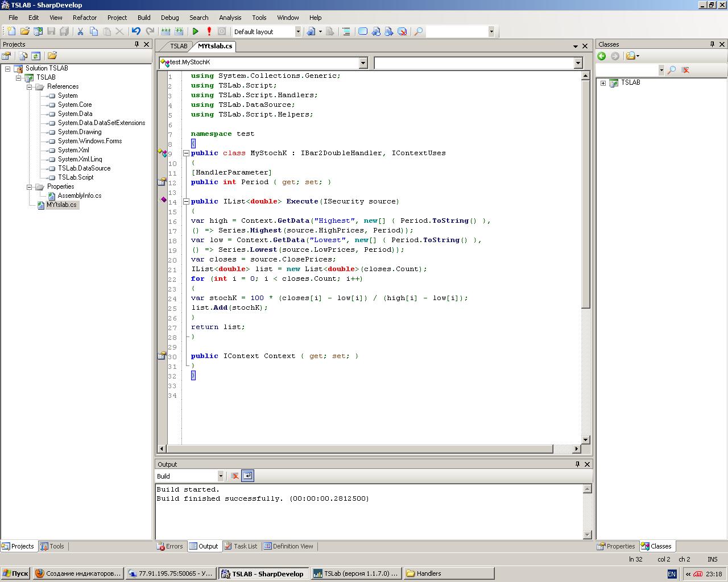728x582 pixels.
Task: Open TSLab taskbar button in Windows taskbar
Action: coord(356,573)
